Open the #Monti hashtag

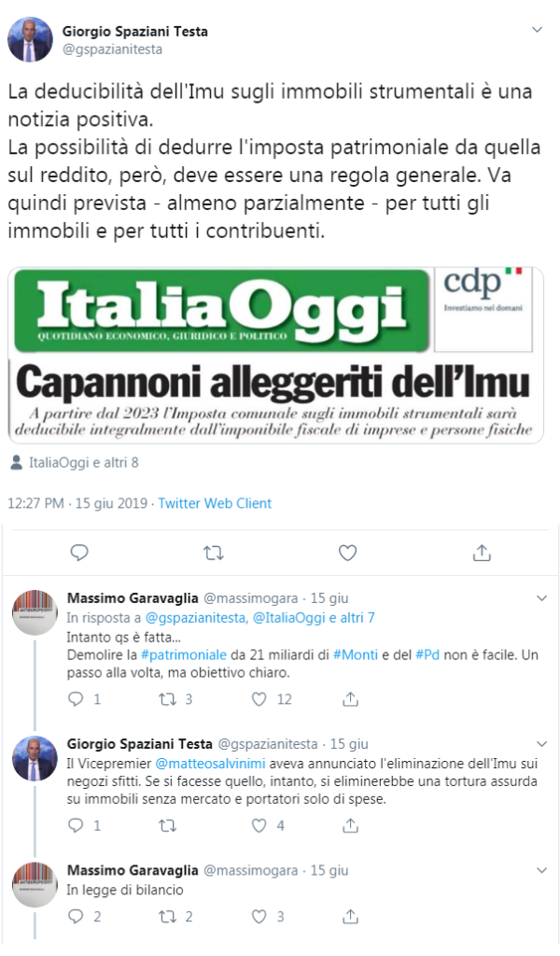click(356, 654)
